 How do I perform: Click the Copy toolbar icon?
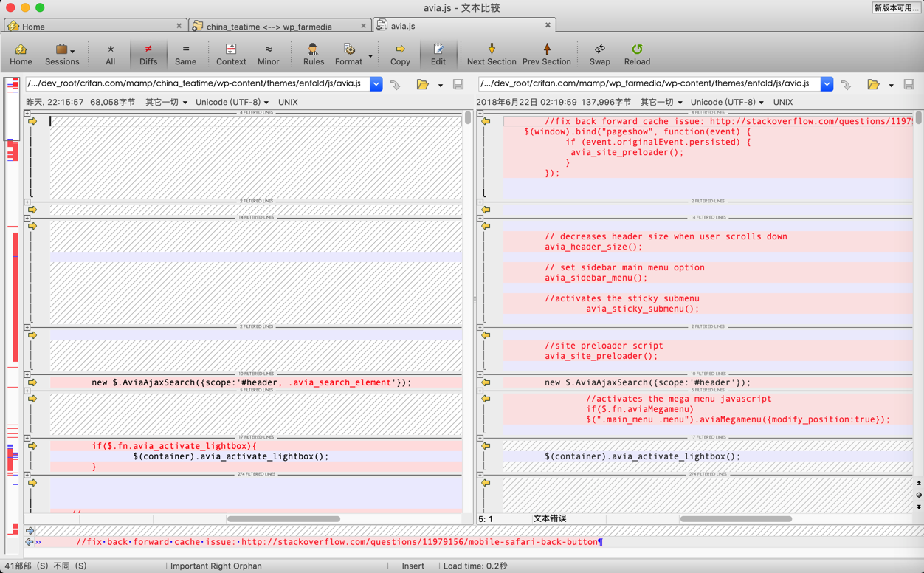pyautogui.click(x=400, y=53)
